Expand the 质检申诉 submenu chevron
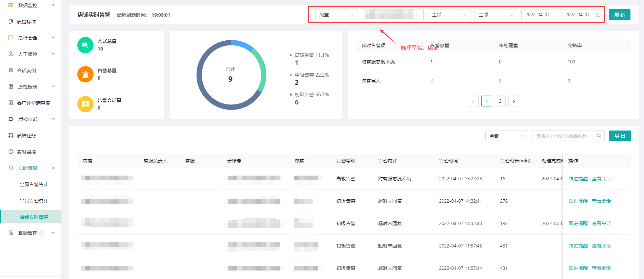644x279 pixels. [x=53, y=119]
